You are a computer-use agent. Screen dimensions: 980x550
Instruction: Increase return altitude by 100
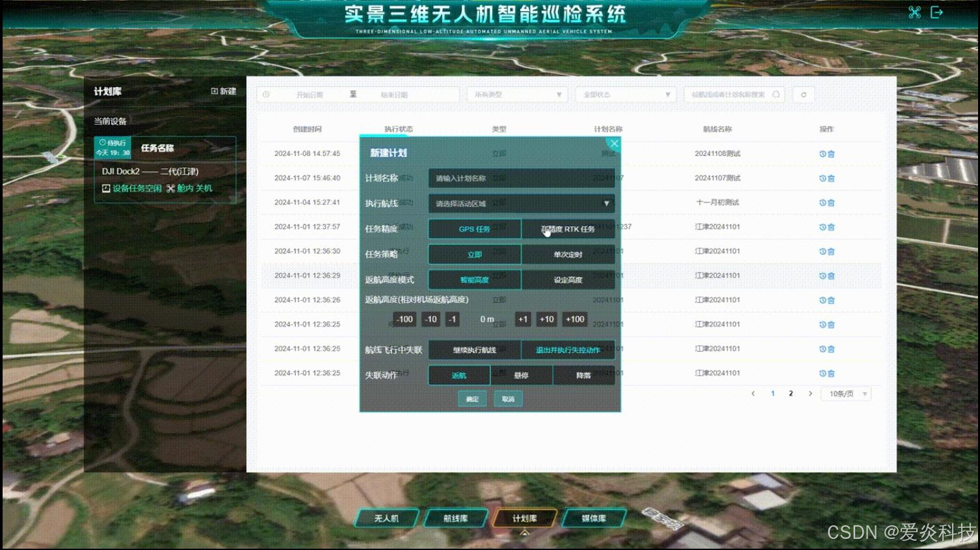coord(575,319)
